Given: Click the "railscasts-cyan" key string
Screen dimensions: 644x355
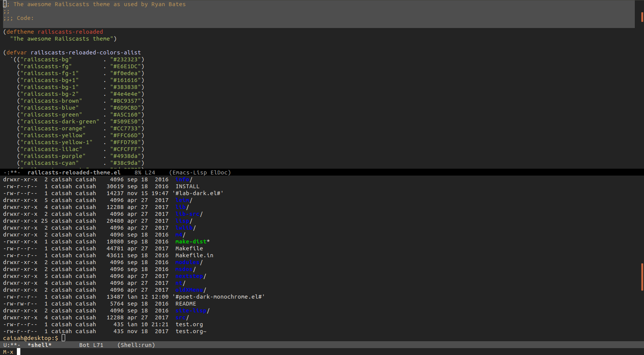Looking at the screenshot, I should [x=49, y=163].
